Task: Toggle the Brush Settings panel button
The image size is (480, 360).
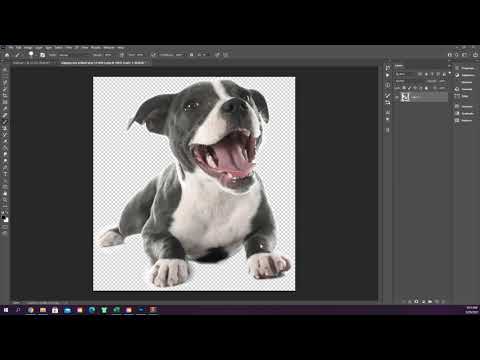Action: (42, 55)
